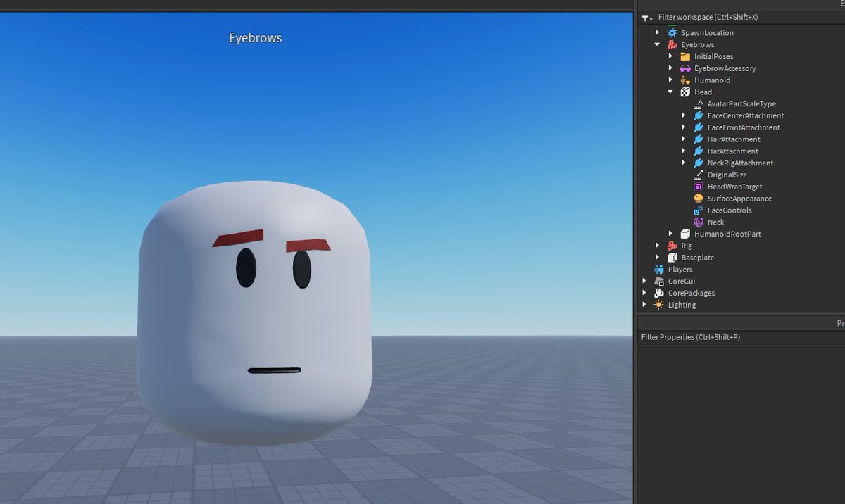Viewport: 845px width, 504px height.
Task: Click the AvatarPartScaleType value icon
Action: 699,104
